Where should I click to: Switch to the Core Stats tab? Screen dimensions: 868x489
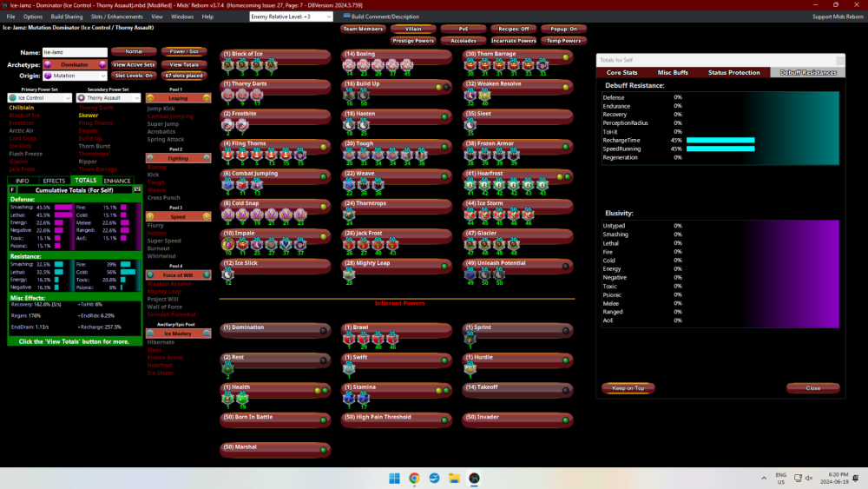click(x=621, y=73)
